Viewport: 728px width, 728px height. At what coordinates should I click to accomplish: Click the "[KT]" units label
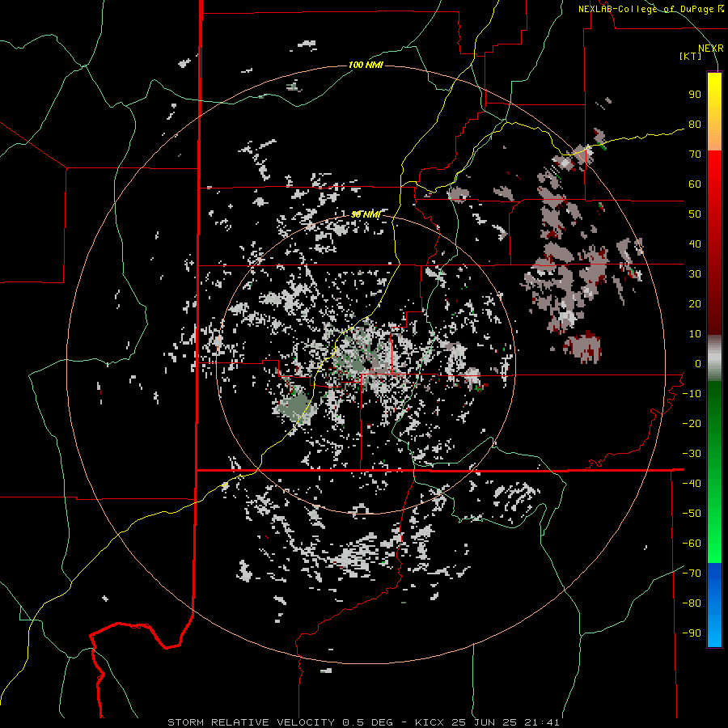(691, 56)
